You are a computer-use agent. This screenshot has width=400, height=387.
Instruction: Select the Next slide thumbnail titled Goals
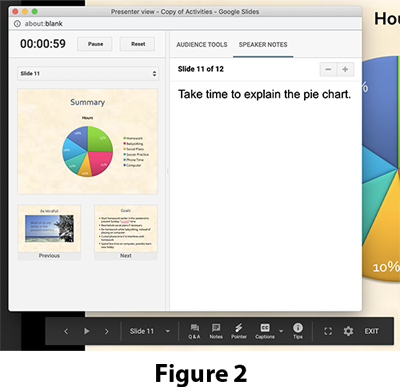pyautogui.click(x=126, y=232)
